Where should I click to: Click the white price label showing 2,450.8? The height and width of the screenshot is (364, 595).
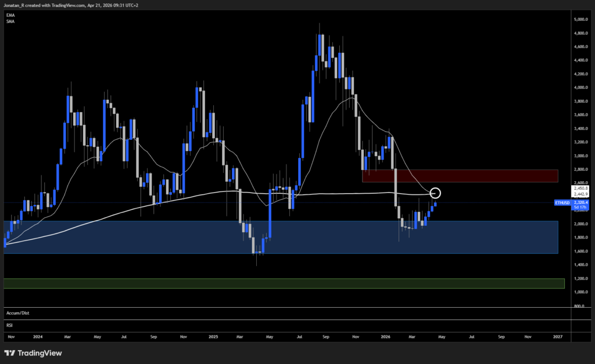pyautogui.click(x=579, y=188)
